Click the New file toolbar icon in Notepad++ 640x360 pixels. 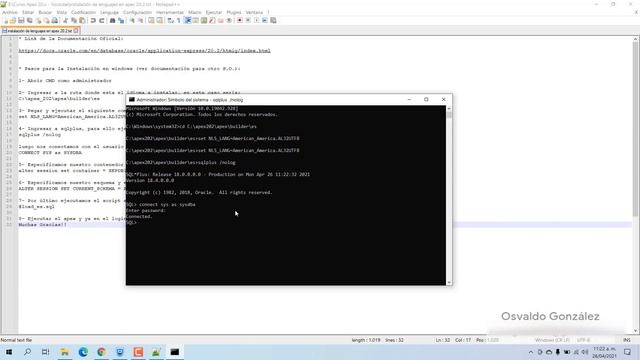click(x=5, y=20)
